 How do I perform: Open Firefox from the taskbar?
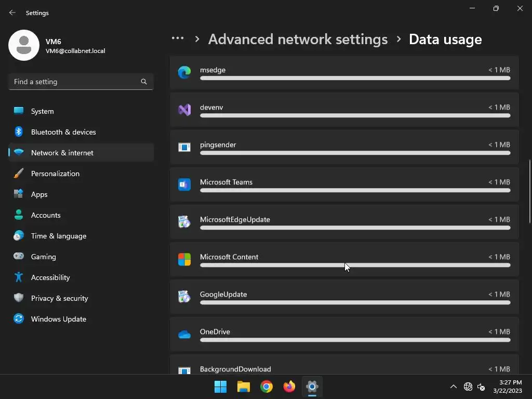click(289, 387)
